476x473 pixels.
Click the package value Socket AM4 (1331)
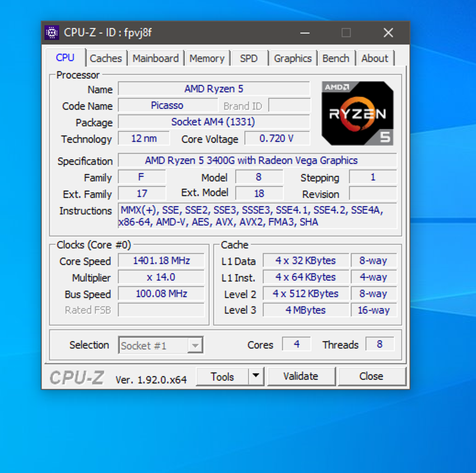(x=213, y=122)
